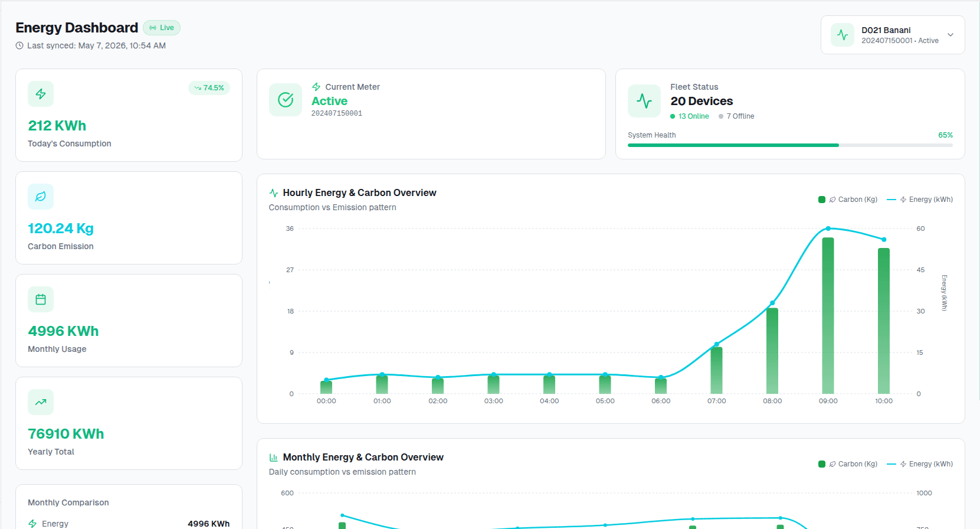980x529 pixels.
Task: Click the bolt icon beside Energy in Monthly Comparison
Action: point(32,524)
